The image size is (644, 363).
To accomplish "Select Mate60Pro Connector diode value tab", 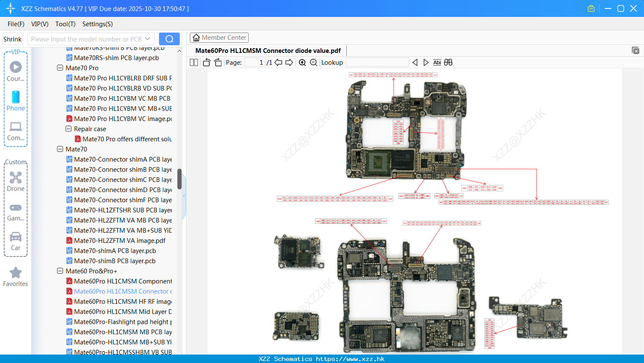I will [268, 50].
